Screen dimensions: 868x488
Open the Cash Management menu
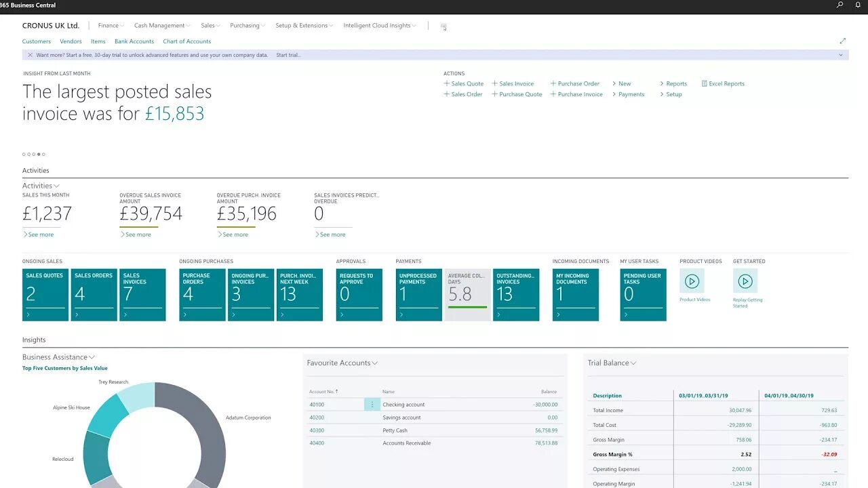(162, 26)
